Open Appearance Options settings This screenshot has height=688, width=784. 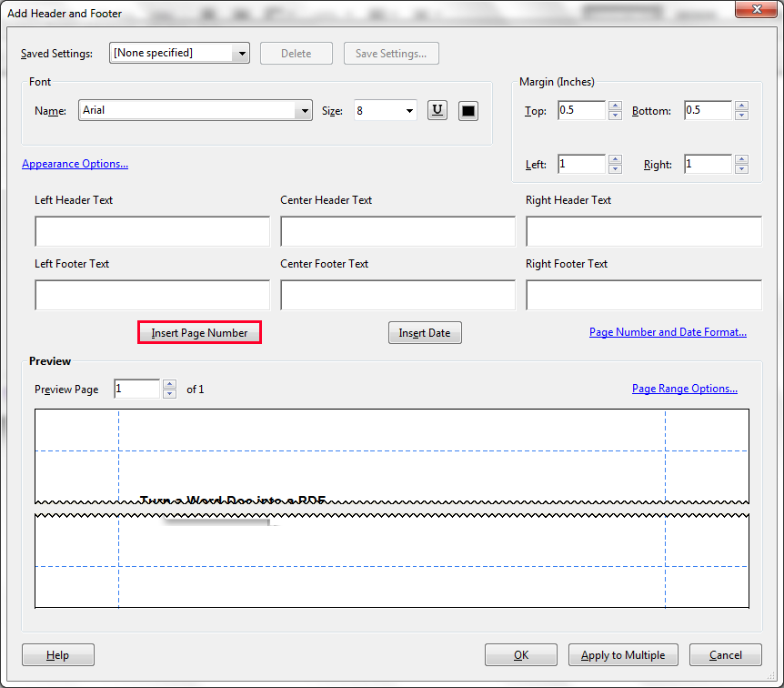click(75, 163)
